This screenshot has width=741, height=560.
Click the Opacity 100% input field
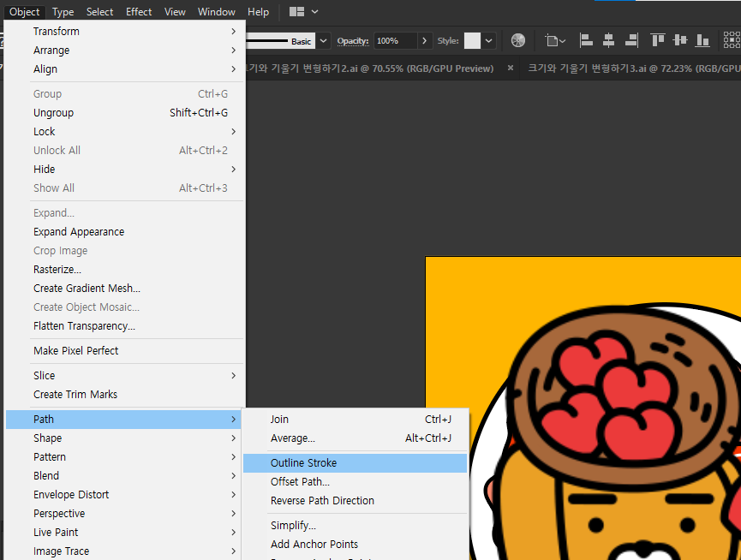pos(395,41)
